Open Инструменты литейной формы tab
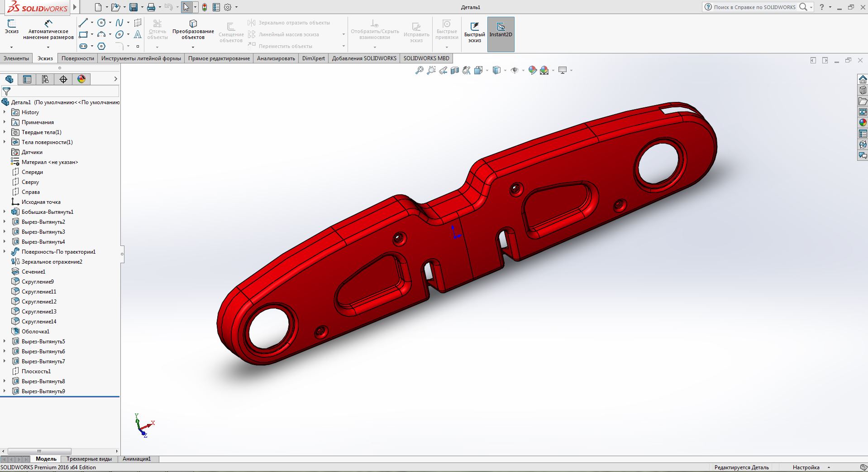 (141, 58)
